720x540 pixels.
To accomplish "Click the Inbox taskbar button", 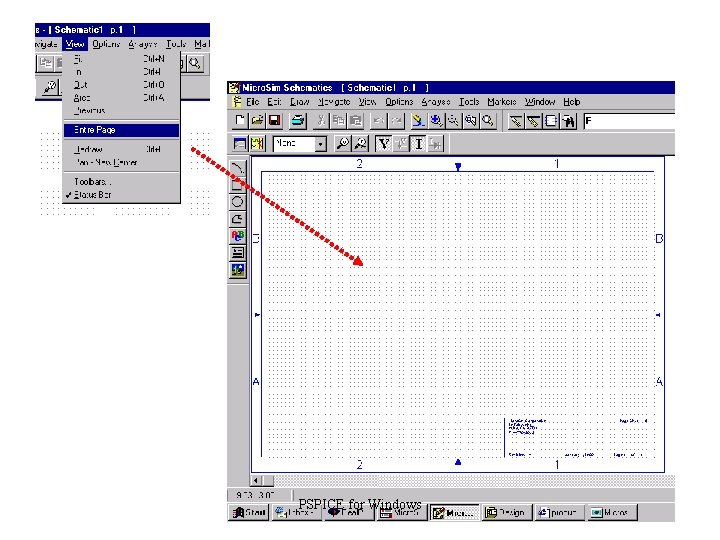I will click(297, 512).
